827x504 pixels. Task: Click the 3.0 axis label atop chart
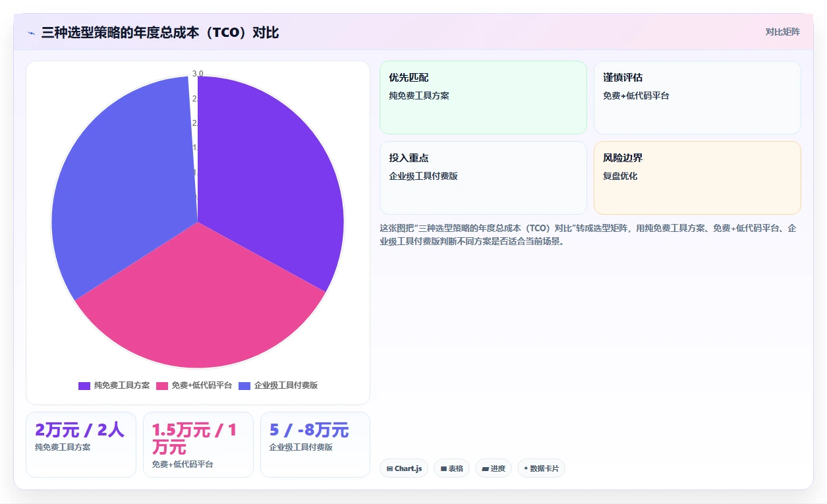(x=198, y=73)
